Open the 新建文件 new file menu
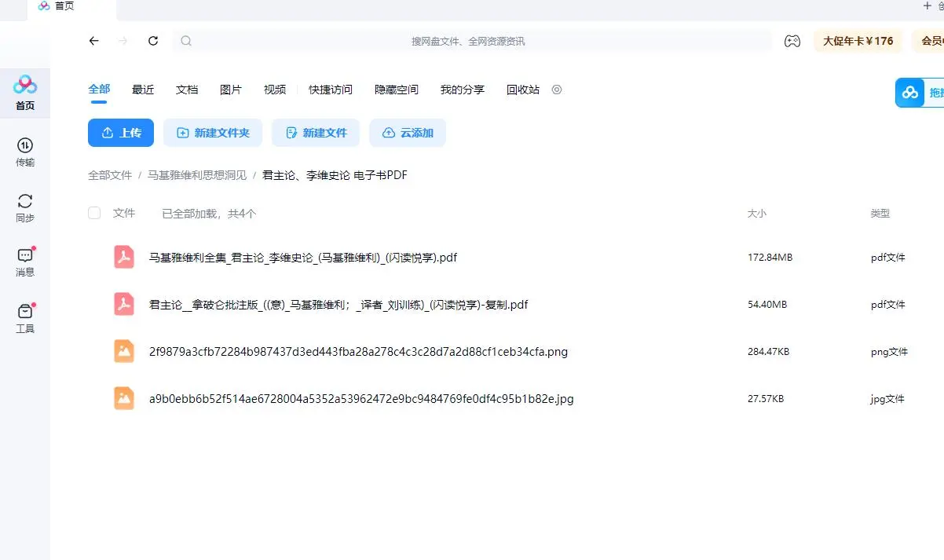Screen dimensions: 944x560 [316, 133]
